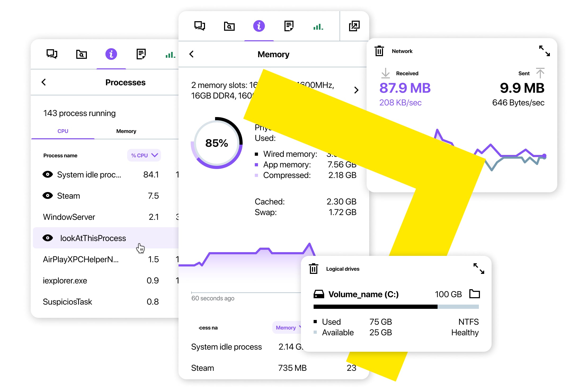Switch to the Memory tab in Processes
588x392 pixels.
(126, 131)
